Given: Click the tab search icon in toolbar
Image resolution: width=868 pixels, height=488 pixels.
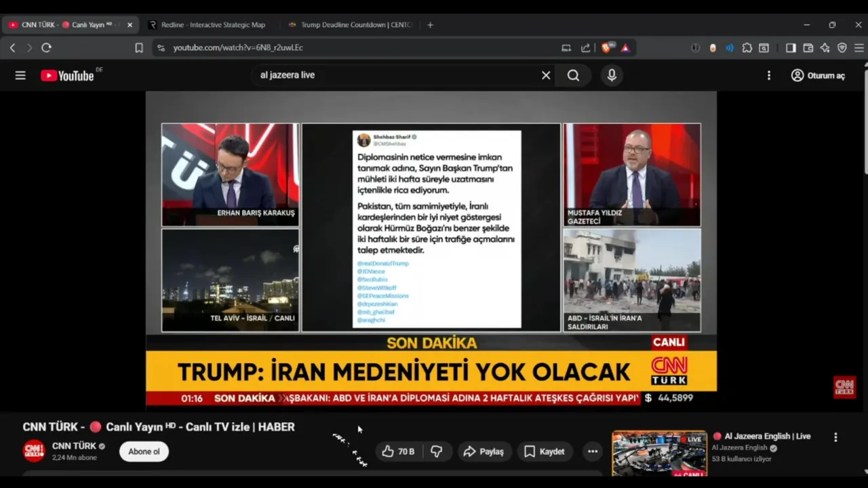Looking at the screenshot, I should pyautogui.click(x=764, y=47).
